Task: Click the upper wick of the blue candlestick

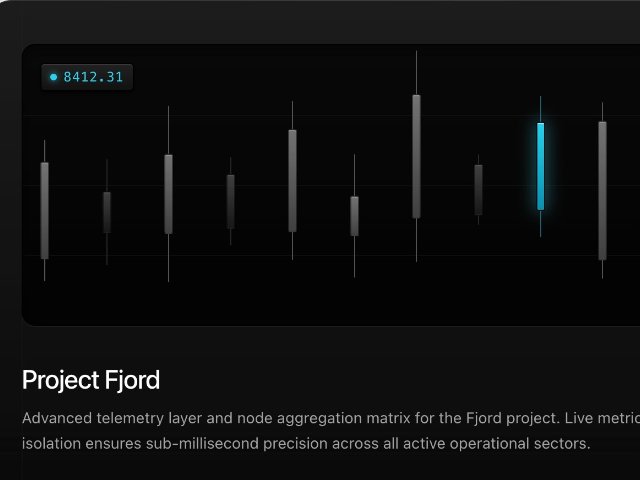Action: tap(541, 110)
